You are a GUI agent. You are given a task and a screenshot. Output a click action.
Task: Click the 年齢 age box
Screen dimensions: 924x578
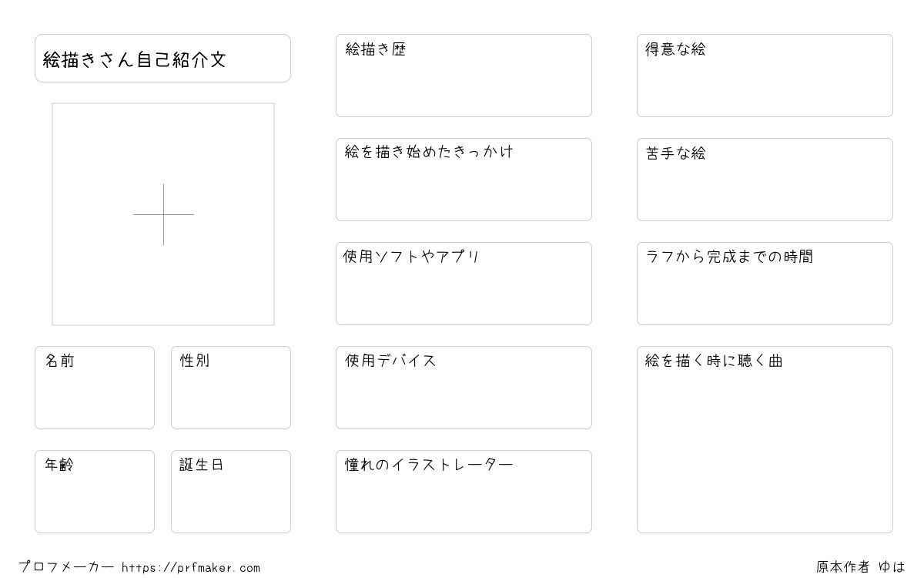point(95,492)
